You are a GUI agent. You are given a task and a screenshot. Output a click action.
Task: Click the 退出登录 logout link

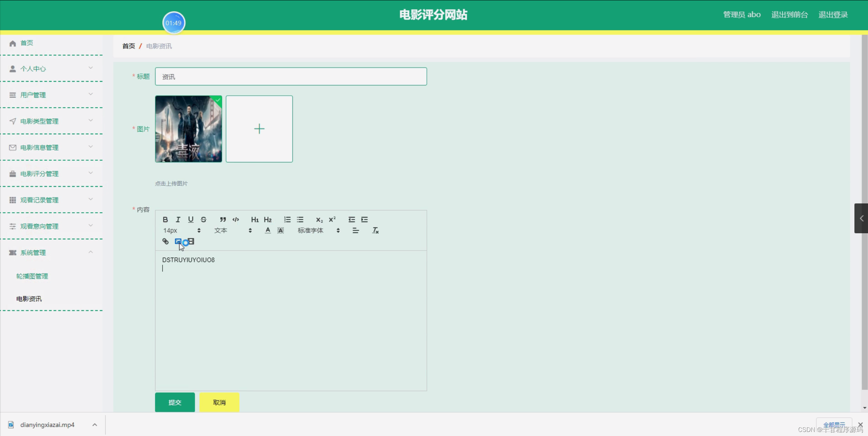[833, 15]
